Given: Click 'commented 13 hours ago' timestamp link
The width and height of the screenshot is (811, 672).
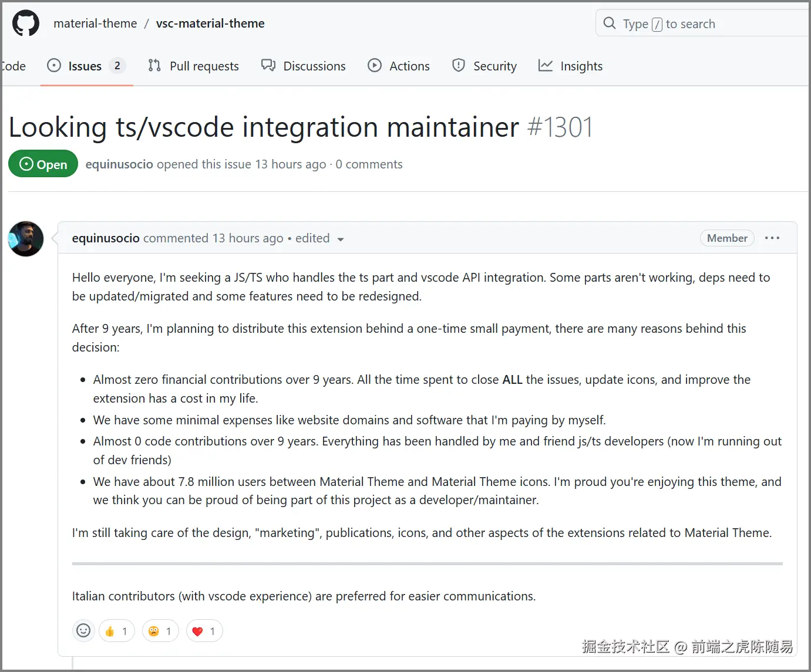Looking at the screenshot, I should (x=213, y=238).
